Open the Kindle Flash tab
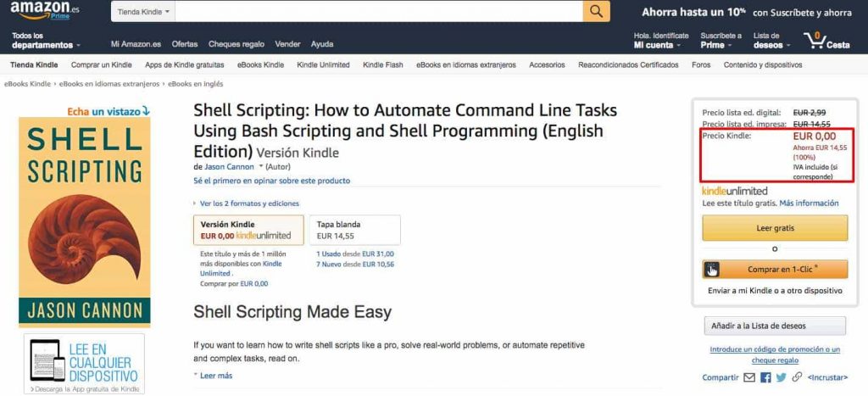Image resolution: width=868 pixels, height=396 pixels. click(x=383, y=64)
